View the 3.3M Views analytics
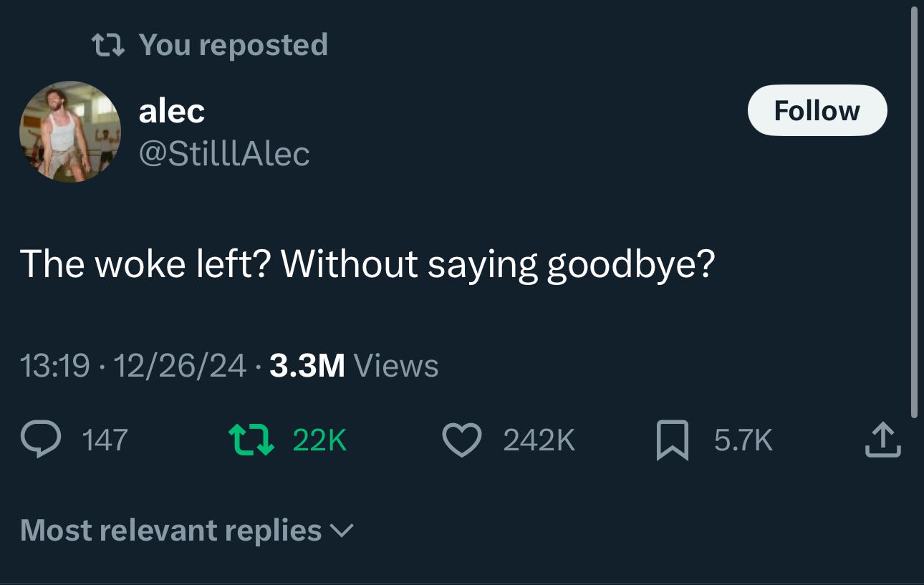 coord(354,367)
